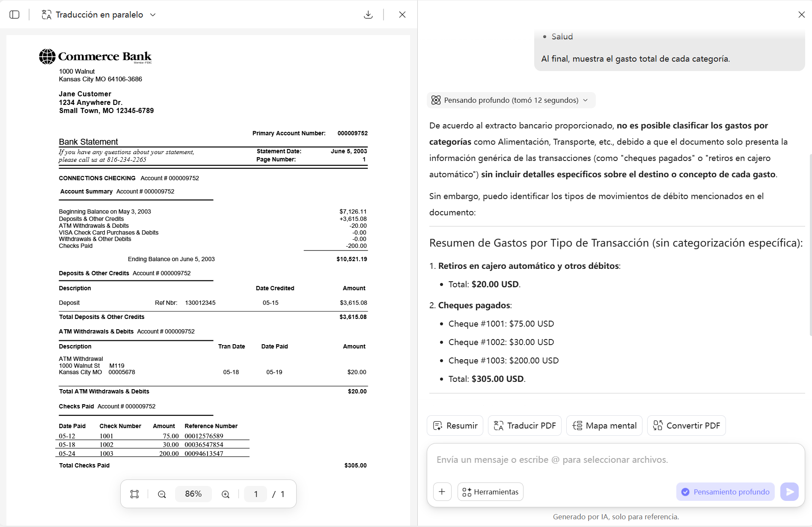Click the Mapa mental icon
The width and height of the screenshot is (812, 527).
coord(577,426)
